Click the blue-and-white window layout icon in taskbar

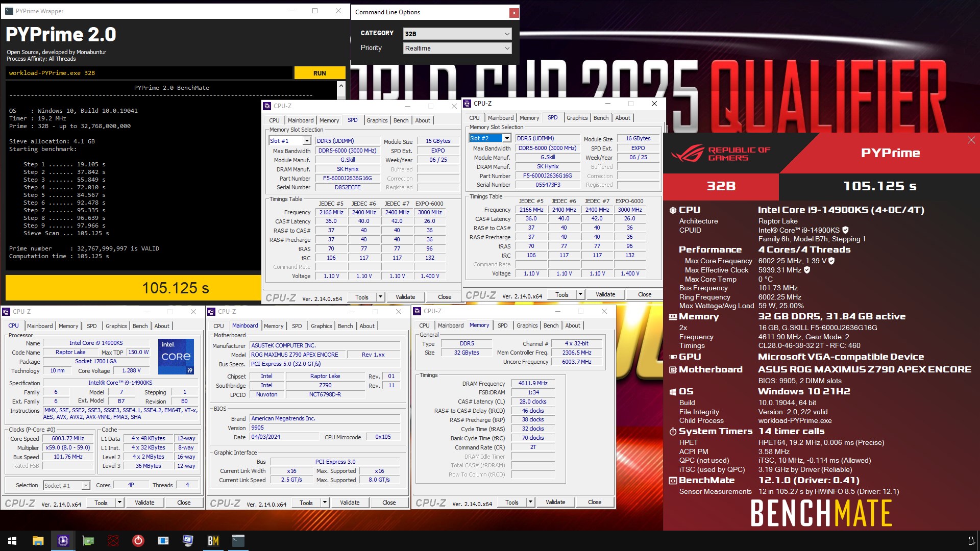[163, 541]
